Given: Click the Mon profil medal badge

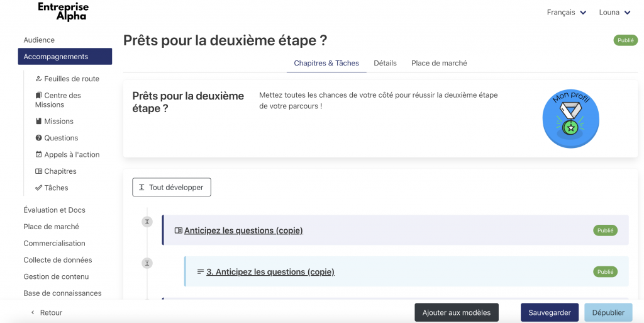Looking at the screenshot, I should pos(570,119).
